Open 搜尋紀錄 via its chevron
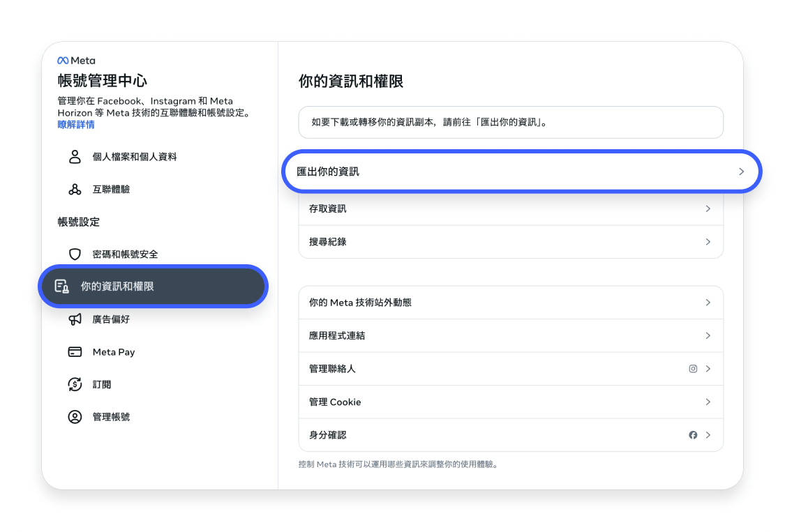Image resolution: width=785 pixels, height=532 pixels. click(708, 241)
